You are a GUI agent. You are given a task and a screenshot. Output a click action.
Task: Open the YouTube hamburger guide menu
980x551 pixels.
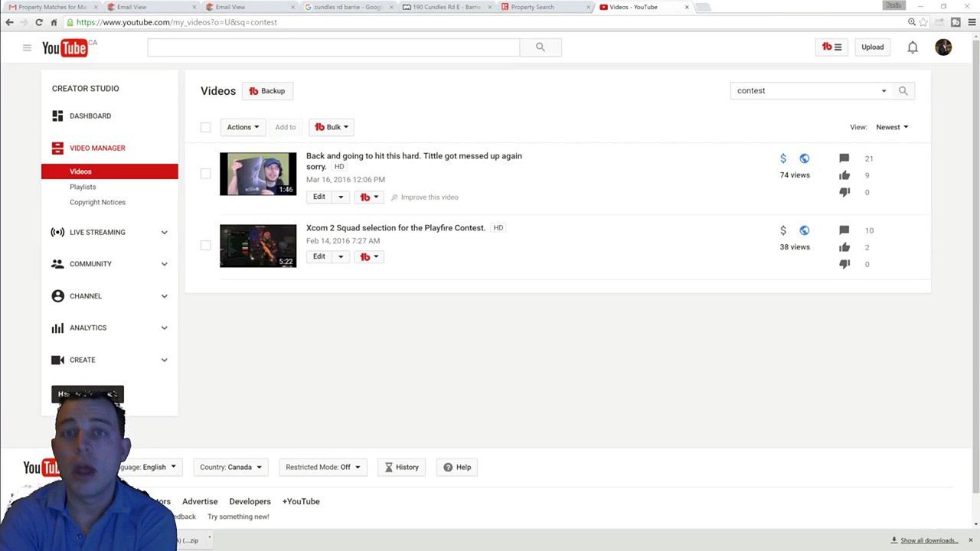(x=27, y=47)
